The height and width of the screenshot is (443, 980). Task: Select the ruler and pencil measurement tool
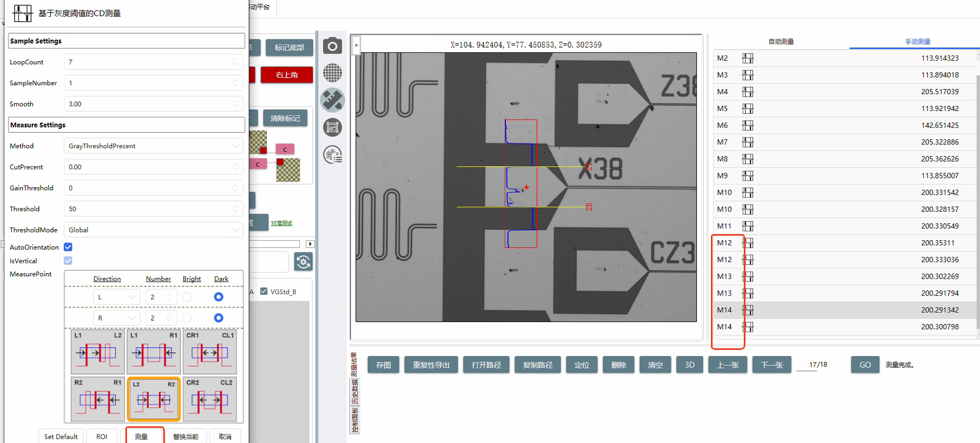click(x=333, y=100)
